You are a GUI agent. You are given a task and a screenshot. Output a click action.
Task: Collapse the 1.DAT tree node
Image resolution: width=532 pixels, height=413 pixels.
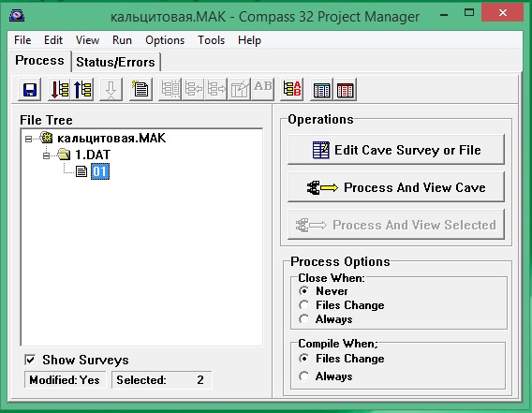47,155
